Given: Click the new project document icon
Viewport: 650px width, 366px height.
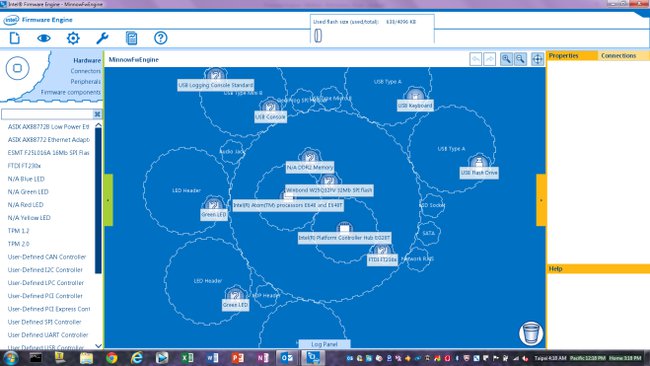Looking at the screenshot, I should point(15,38).
